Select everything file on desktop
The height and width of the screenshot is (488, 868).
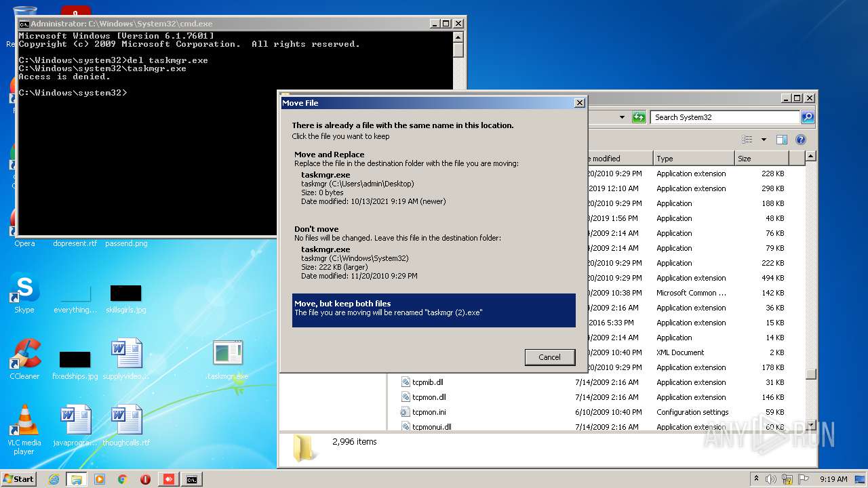[x=75, y=298]
